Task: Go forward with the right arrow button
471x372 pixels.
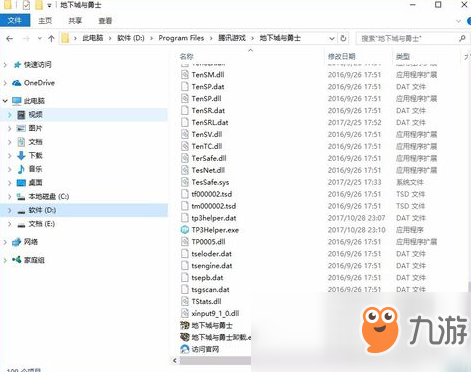Action: 26,39
